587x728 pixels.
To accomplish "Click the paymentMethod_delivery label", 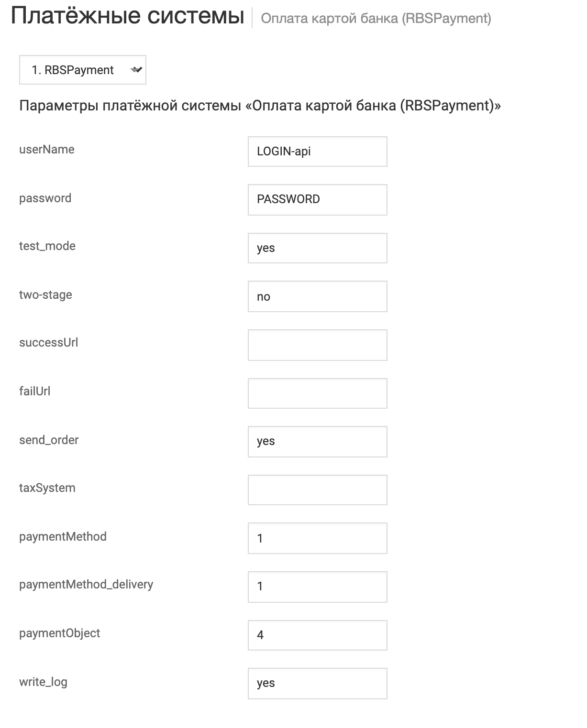I will (x=86, y=585).
